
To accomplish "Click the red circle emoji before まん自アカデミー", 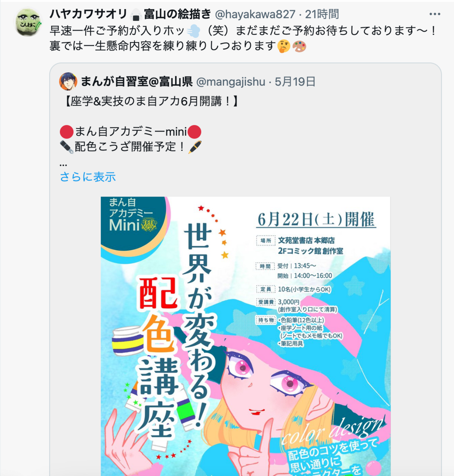I will [x=67, y=132].
